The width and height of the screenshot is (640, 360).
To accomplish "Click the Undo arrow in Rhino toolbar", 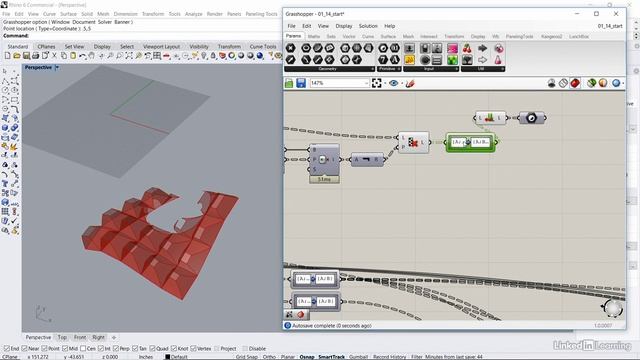I will point(82,56).
